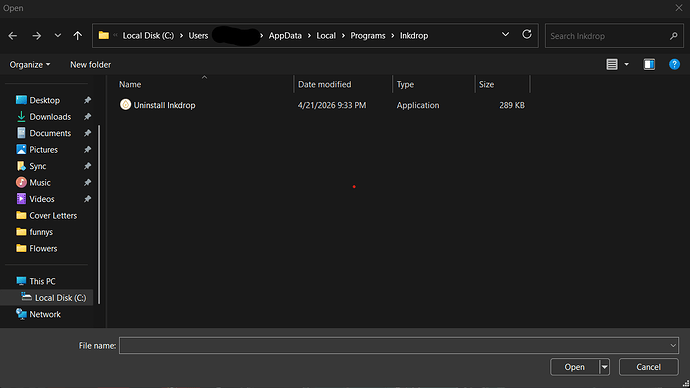Screen dimensions: 690x388
Task: Open the view options dropdown arrow
Action: click(627, 65)
